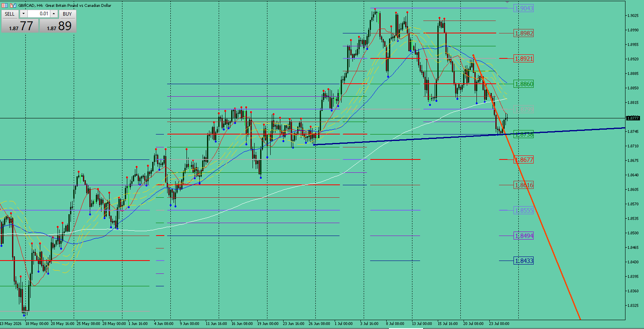Select the 1.9043 level price label
The height and width of the screenshot is (329, 644).
524,8
